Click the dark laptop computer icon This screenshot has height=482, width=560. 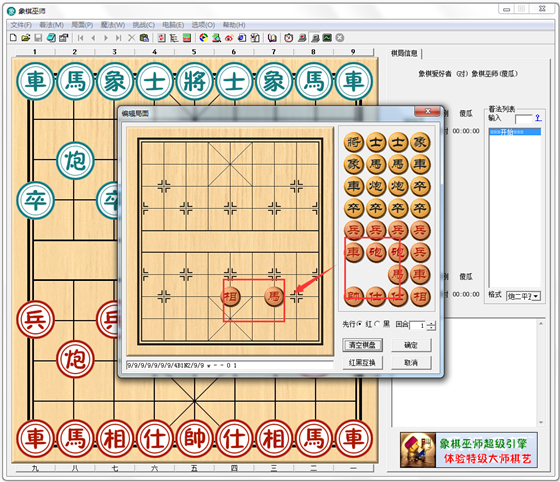315,37
